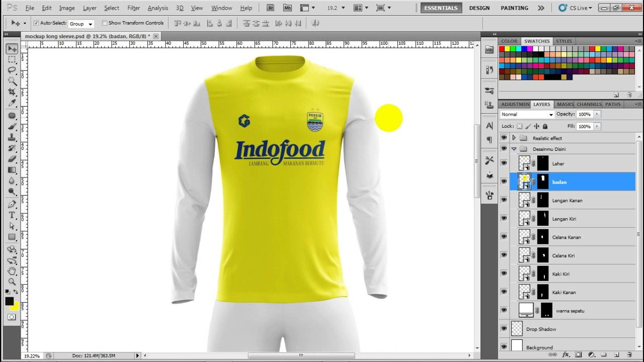Screen dimensions: 644x362
Task: Switch to the Styles tab
Action: coord(563,41)
